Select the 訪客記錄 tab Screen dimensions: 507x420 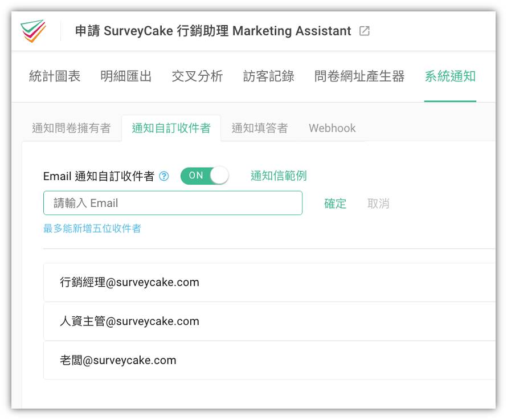[269, 76]
